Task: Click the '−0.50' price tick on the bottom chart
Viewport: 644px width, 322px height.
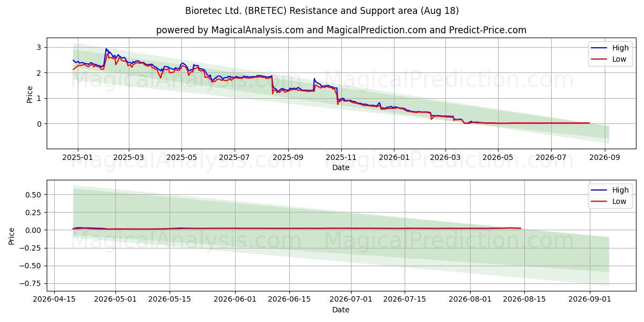Action: [31, 266]
